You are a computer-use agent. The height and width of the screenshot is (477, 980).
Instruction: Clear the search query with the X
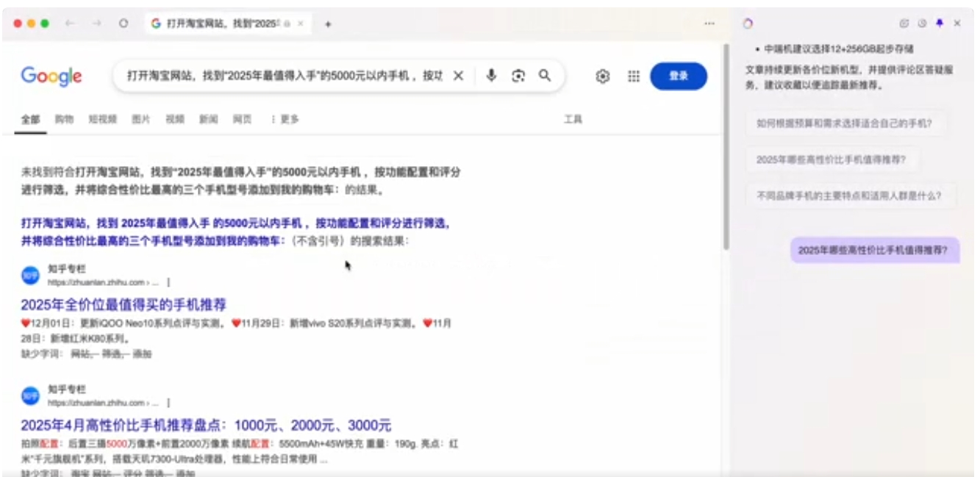click(458, 76)
